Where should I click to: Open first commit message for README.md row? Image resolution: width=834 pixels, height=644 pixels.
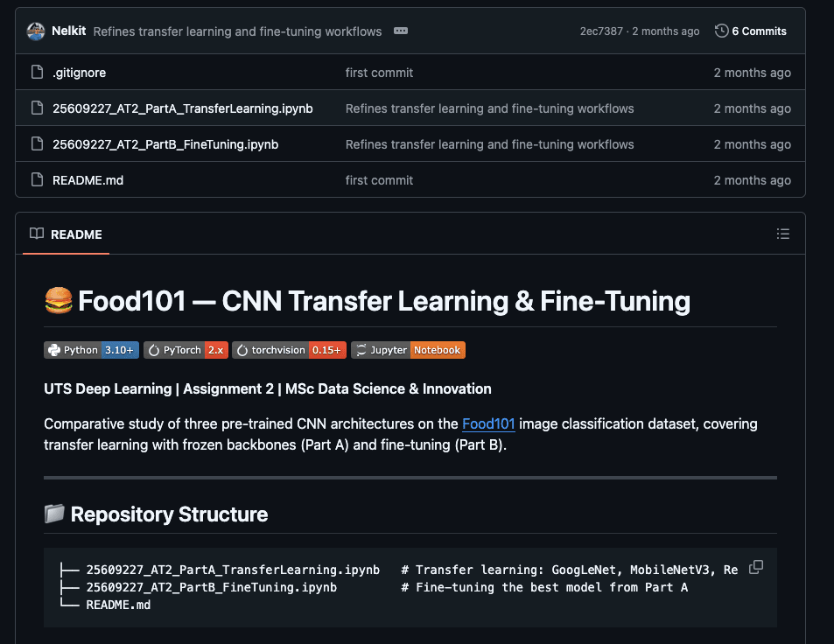(379, 180)
